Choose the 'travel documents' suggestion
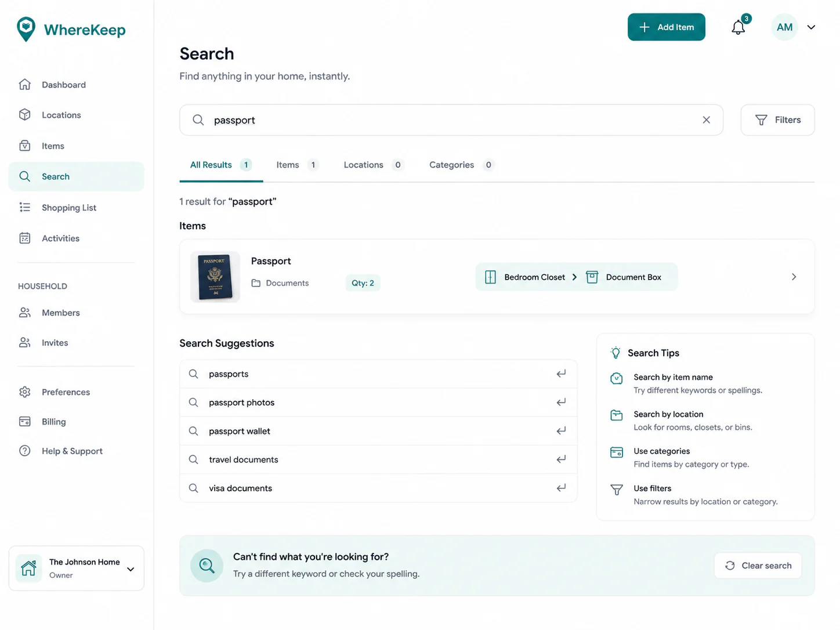This screenshot has height=630, width=840. point(378,459)
